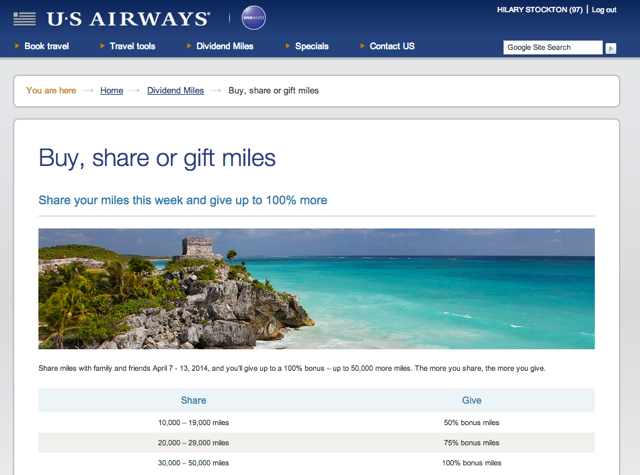This screenshot has height=475, width=640.
Task: Click the arrow beside Book travel
Action: pyautogui.click(x=17, y=46)
